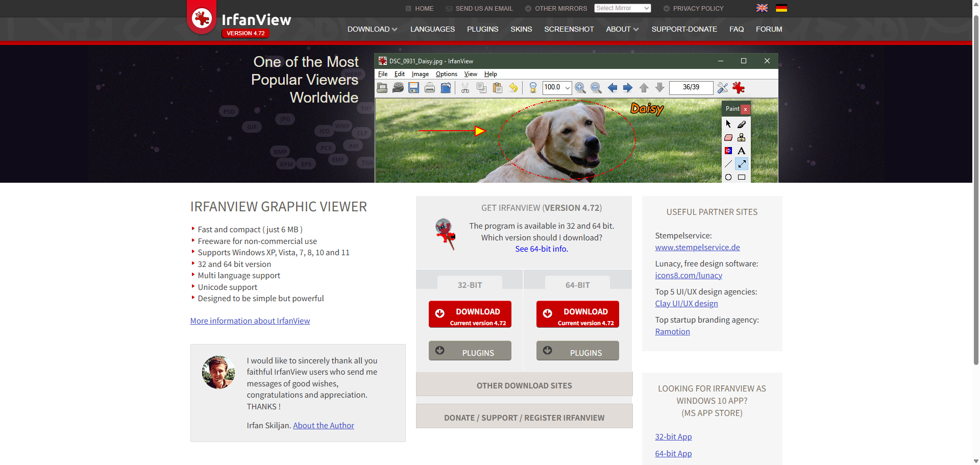Click the gray down arrow toolbar icon
The height and width of the screenshot is (465, 980).
tap(659, 88)
